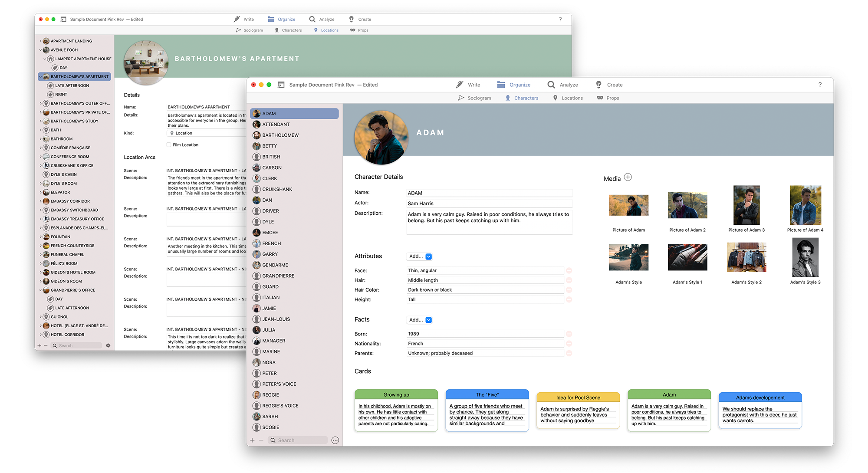Delete the Born fact using its minus button
Screen dimensions: 868x473
point(569,334)
